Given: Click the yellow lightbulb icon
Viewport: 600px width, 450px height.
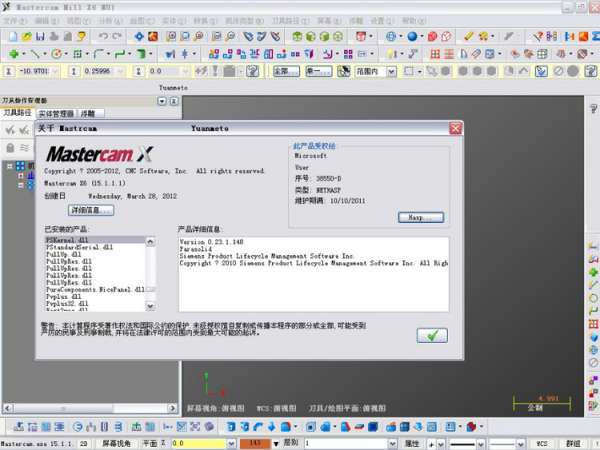Looking at the screenshot, I should (x=391, y=54).
